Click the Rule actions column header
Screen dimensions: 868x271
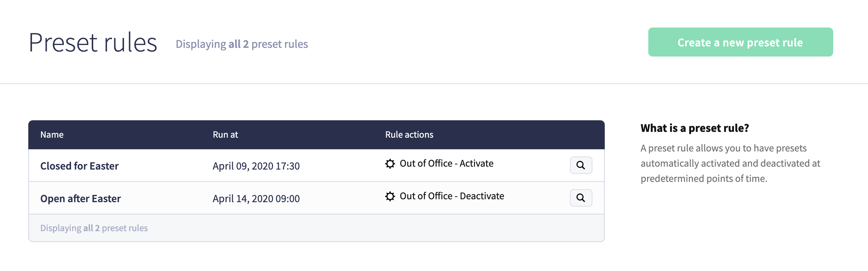pos(409,135)
